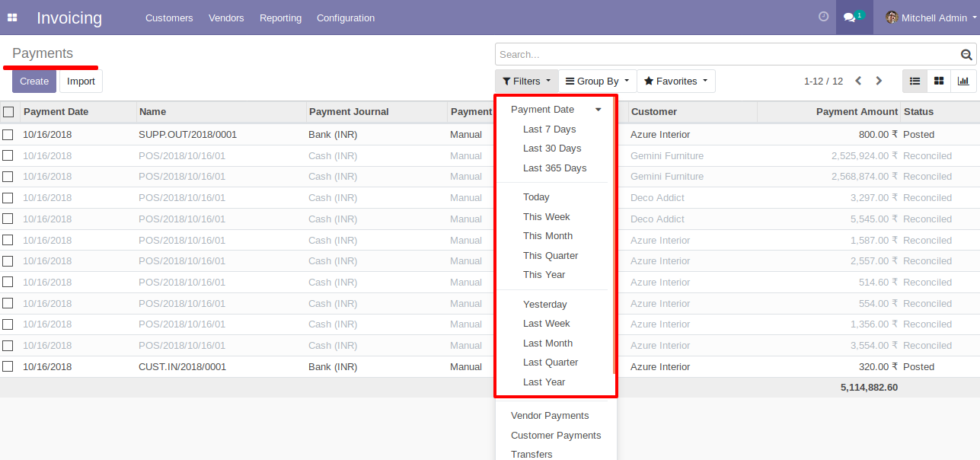Viewport: 980px width, 460px height.
Task: Open the Favorites dropdown
Action: [675, 81]
